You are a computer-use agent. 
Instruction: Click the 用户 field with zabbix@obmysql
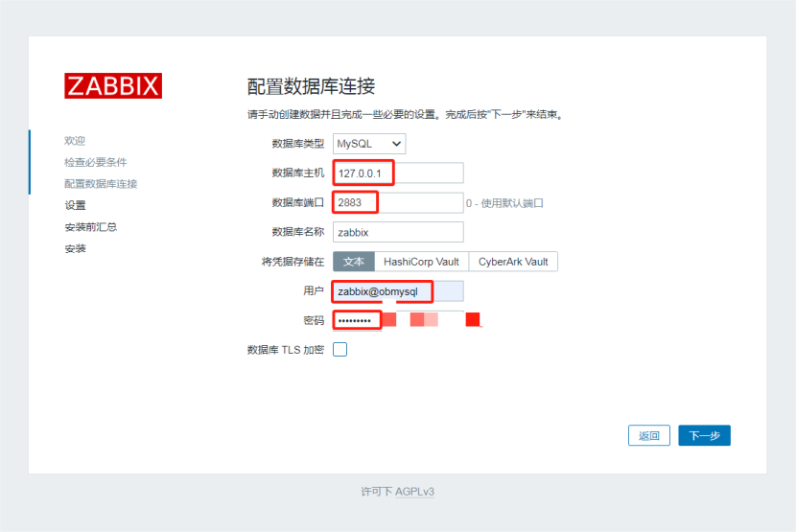click(398, 290)
